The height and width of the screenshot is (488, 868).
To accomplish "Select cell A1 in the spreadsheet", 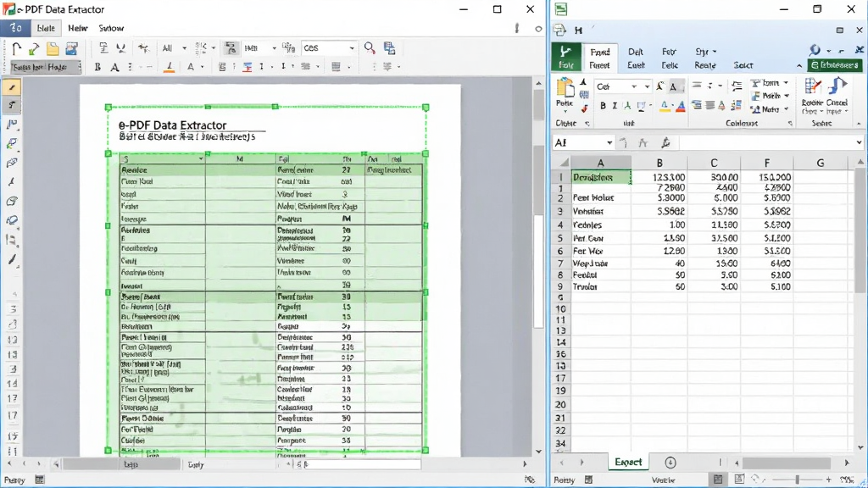I will tap(601, 177).
